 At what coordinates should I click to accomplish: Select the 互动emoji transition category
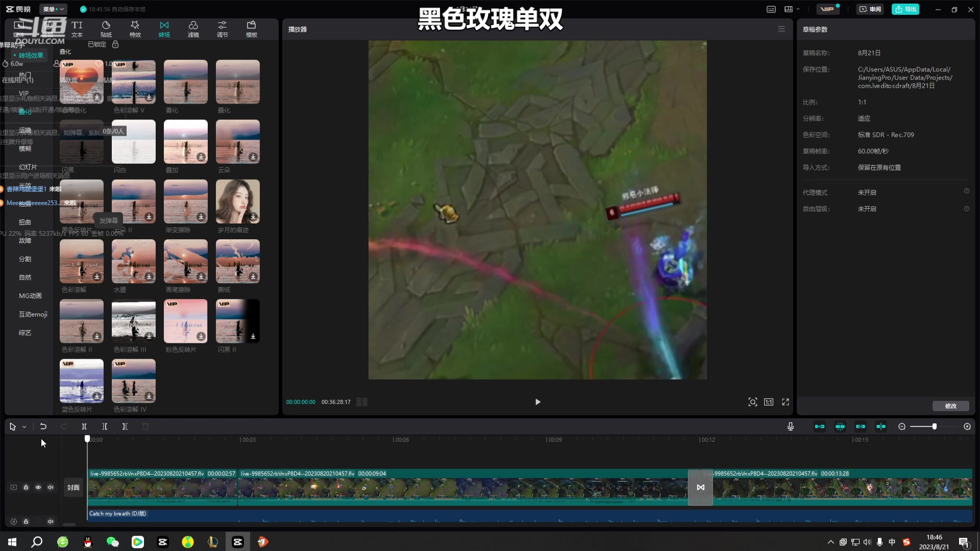coord(33,314)
